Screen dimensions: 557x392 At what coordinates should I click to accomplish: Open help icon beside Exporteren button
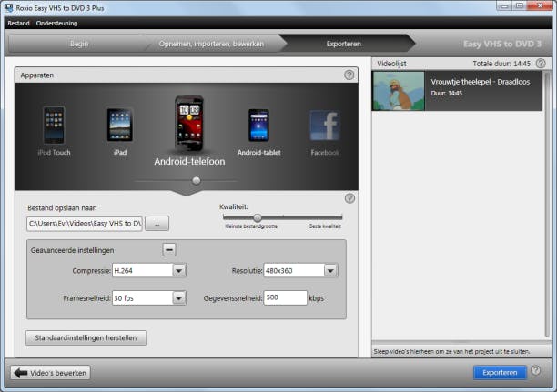[536, 371]
